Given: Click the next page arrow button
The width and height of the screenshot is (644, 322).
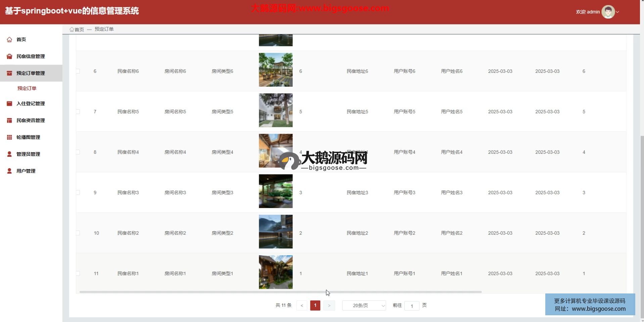Looking at the screenshot, I should click(329, 306).
